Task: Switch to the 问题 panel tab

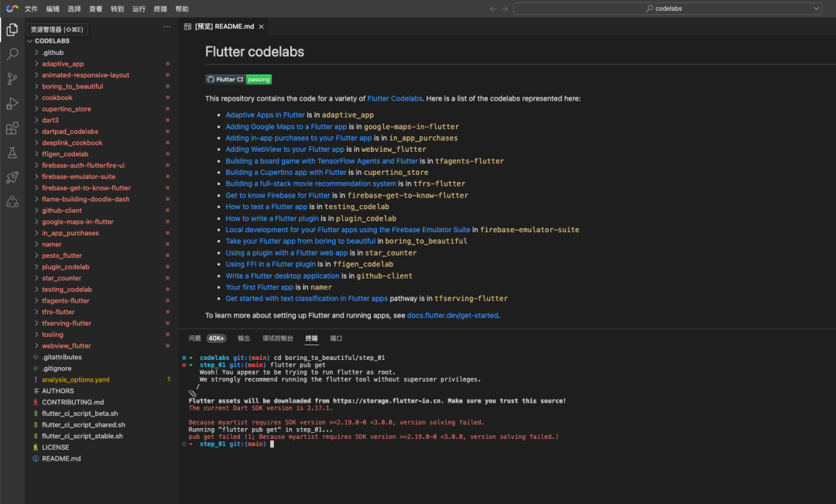Action: pos(194,338)
